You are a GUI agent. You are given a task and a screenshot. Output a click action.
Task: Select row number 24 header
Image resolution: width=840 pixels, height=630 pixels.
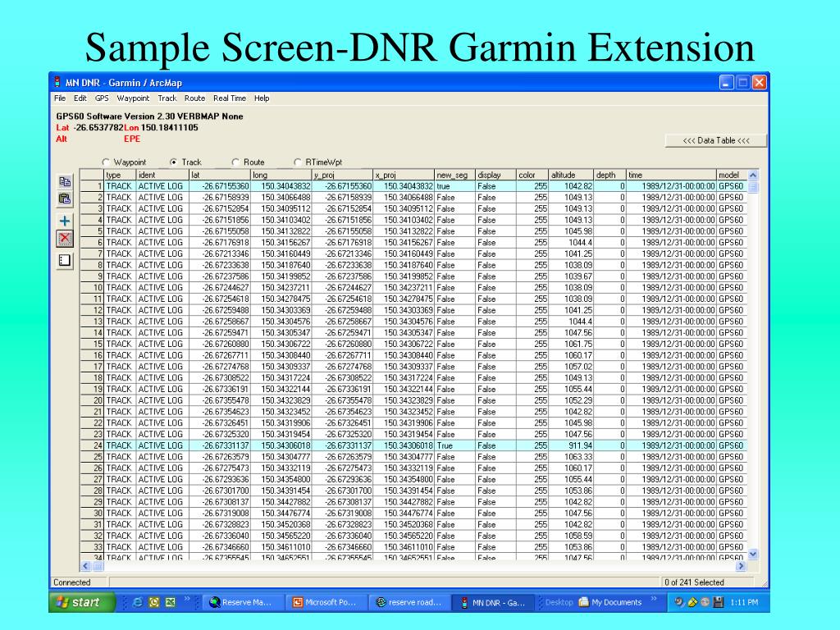click(92, 445)
